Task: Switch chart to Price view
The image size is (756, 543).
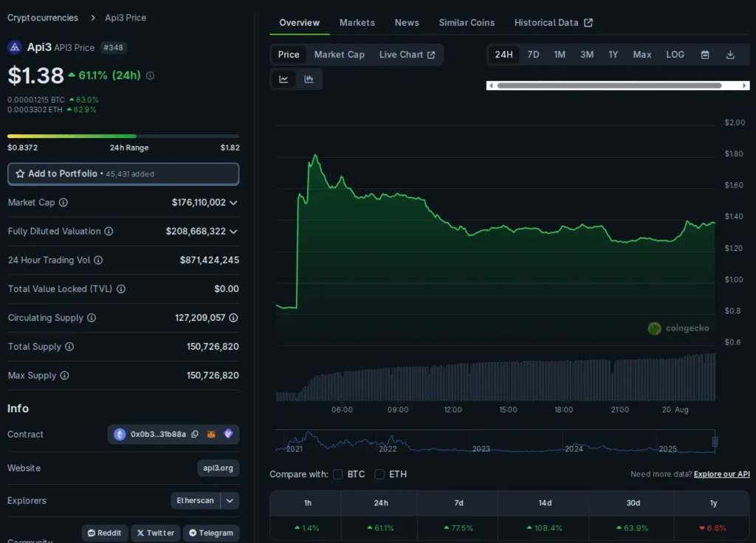Action: tap(289, 55)
